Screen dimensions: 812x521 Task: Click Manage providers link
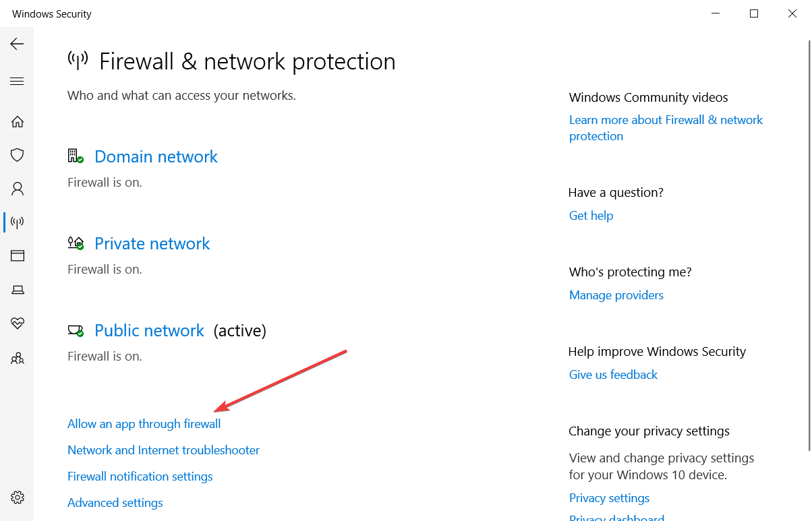616,295
